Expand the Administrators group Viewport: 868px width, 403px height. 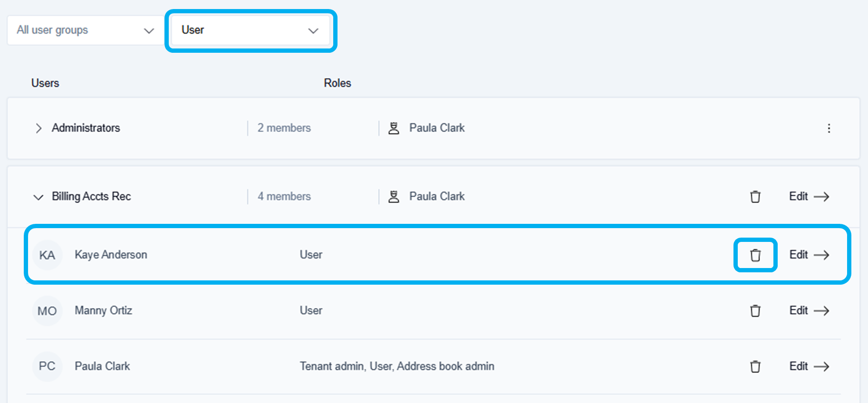(39, 128)
